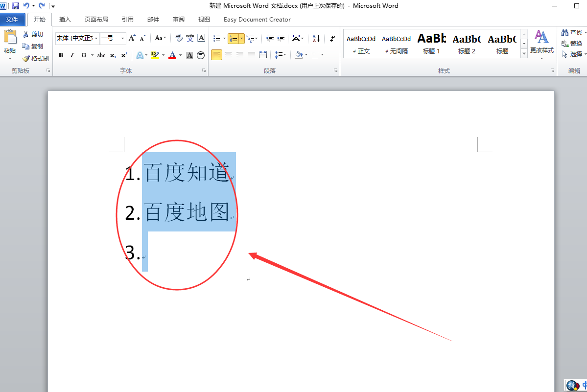The height and width of the screenshot is (392, 587).
Task: Expand the font size combo box
Action: (x=122, y=38)
